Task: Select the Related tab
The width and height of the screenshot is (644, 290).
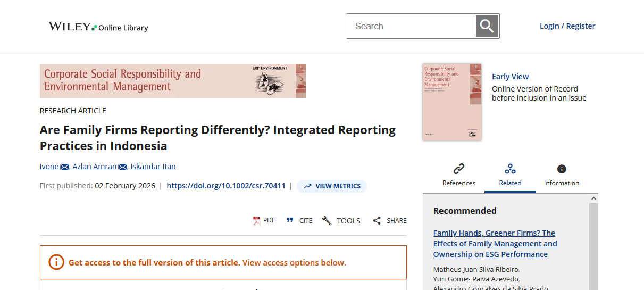Action: [x=510, y=175]
